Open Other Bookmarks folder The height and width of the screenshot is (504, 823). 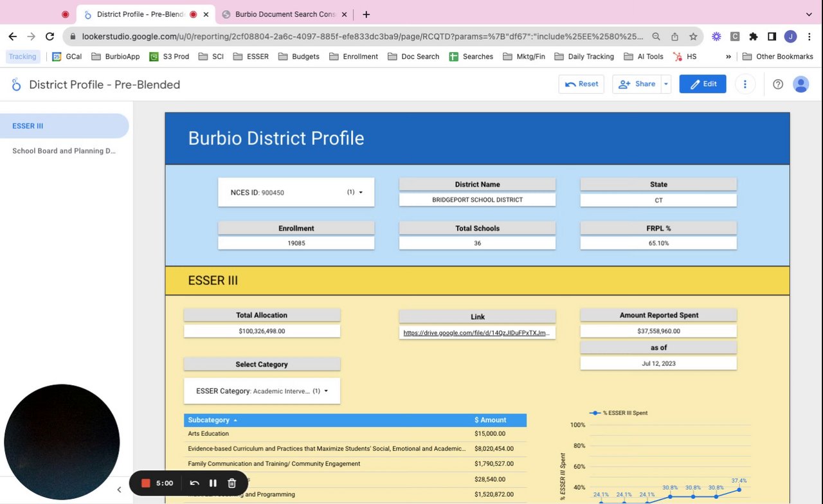[x=778, y=57]
